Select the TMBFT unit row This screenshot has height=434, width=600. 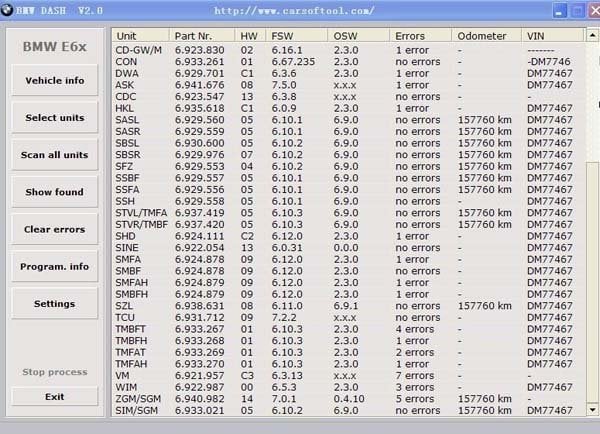[348, 329]
